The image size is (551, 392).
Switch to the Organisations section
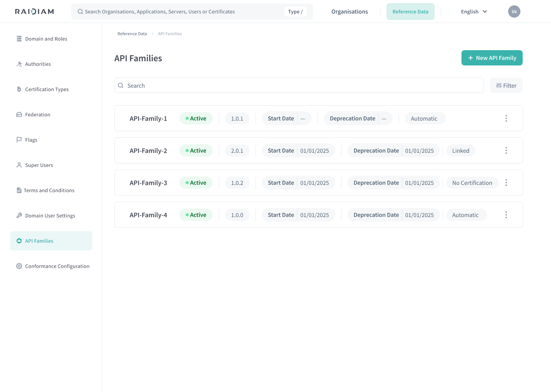click(x=349, y=11)
